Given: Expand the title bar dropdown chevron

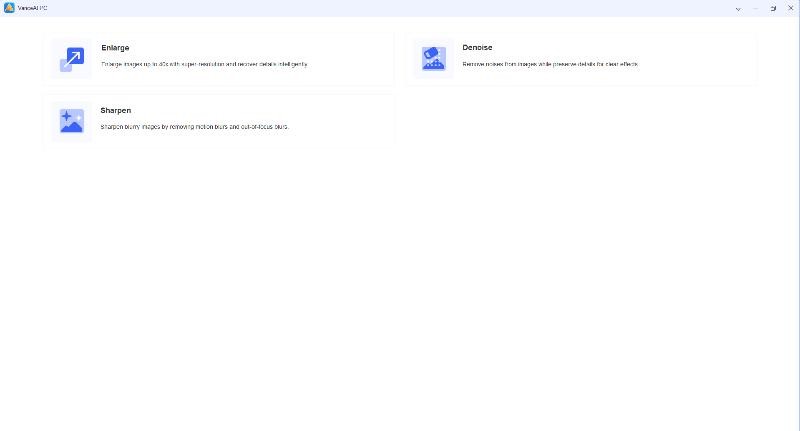Looking at the screenshot, I should (738, 9).
